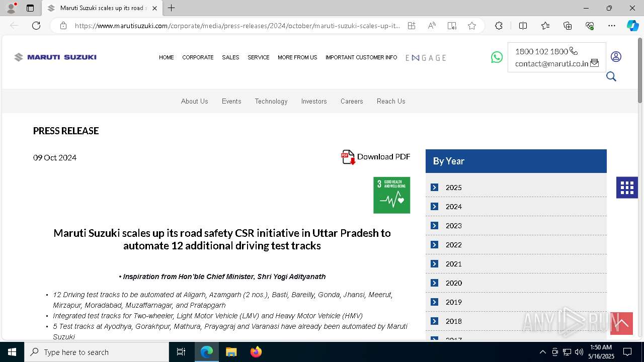Open the notifications action center
The image size is (644, 362).
[x=627, y=352]
